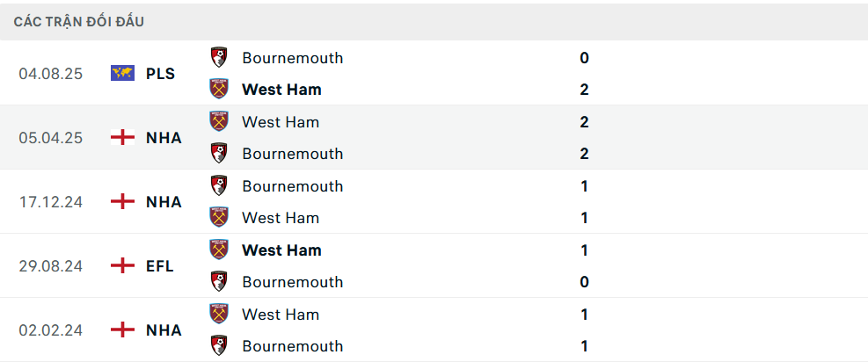The height and width of the screenshot is (362, 868).
Task: Click West Ham crest in 17.12.24 match
Action: click(x=219, y=217)
